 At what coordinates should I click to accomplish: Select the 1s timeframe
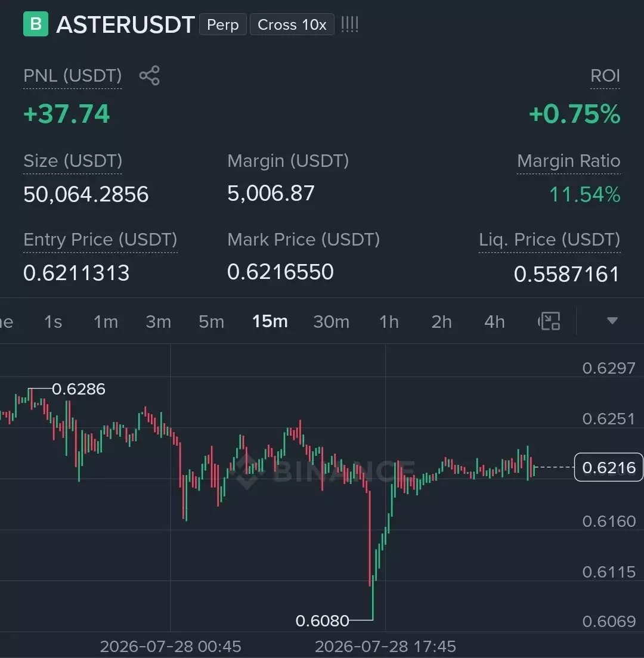click(x=53, y=322)
